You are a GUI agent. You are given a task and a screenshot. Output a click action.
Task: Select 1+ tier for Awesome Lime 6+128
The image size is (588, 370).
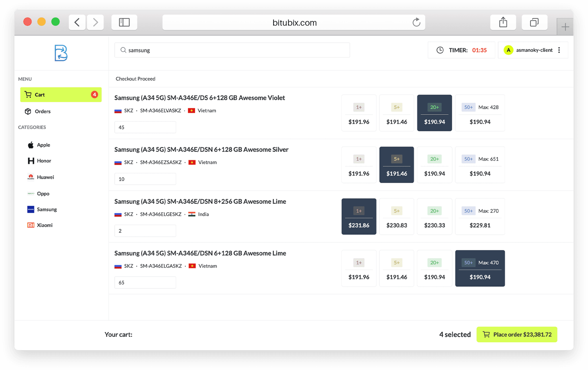(x=359, y=268)
